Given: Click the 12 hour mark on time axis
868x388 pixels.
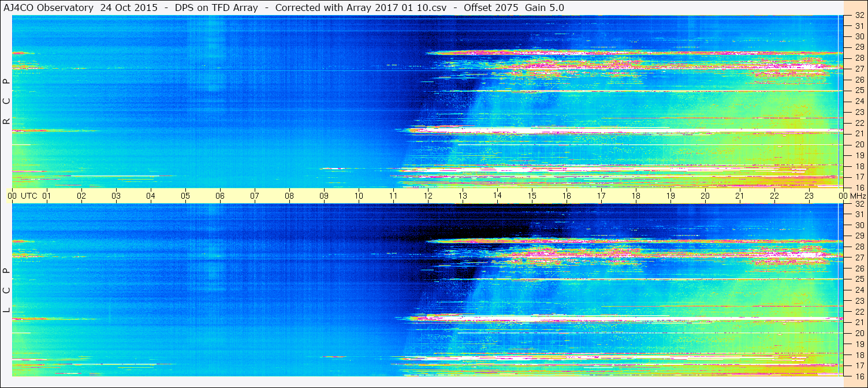Looking at the screenshot, I should coord(428,196).
